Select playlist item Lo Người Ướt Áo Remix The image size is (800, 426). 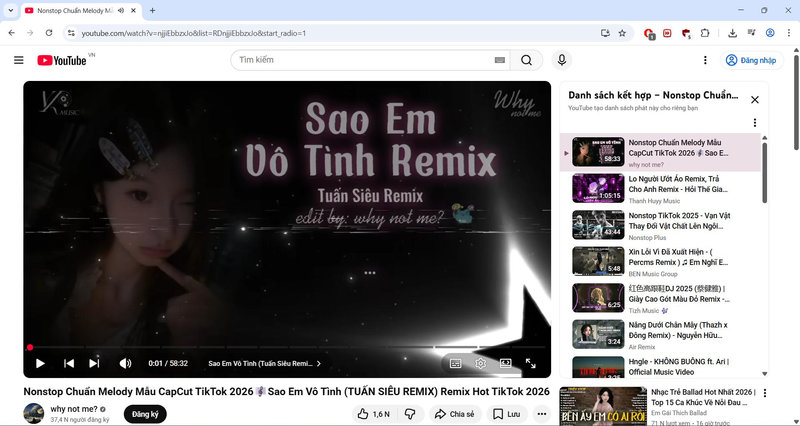(x=662, y=188)
